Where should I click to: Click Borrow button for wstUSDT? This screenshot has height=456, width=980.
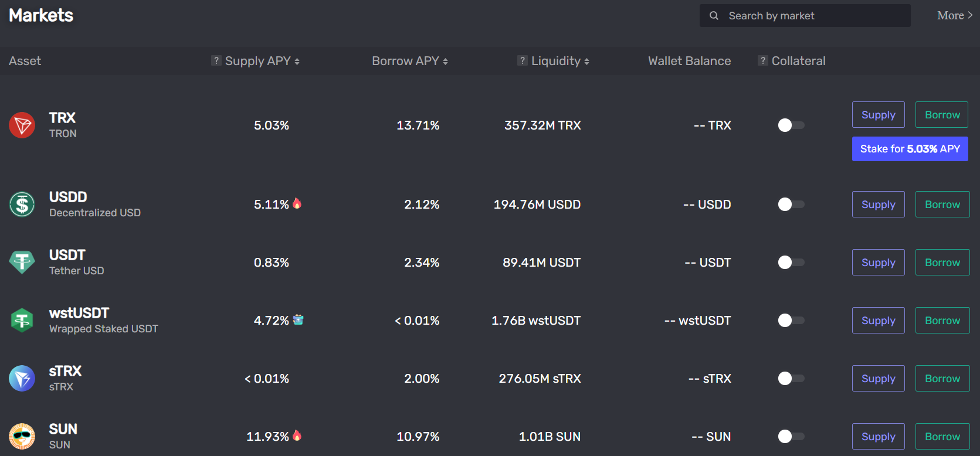pyautogui.click(x=942, y=321)
